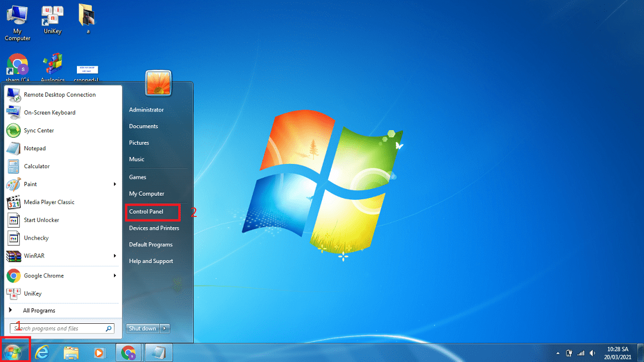The width and height of the screenshot is (644, 362).
Task: Open Shut down options arrow
Action: (x=165, y=329)
